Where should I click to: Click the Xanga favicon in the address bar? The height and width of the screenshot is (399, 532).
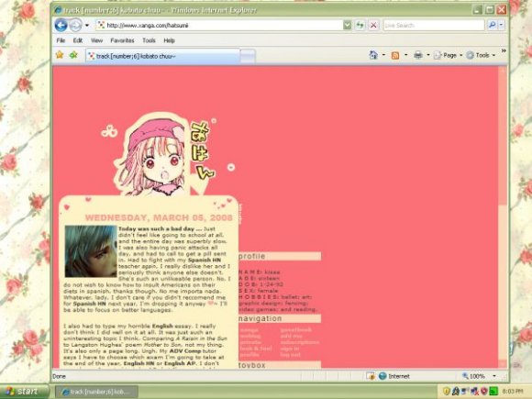click(101, 25)
